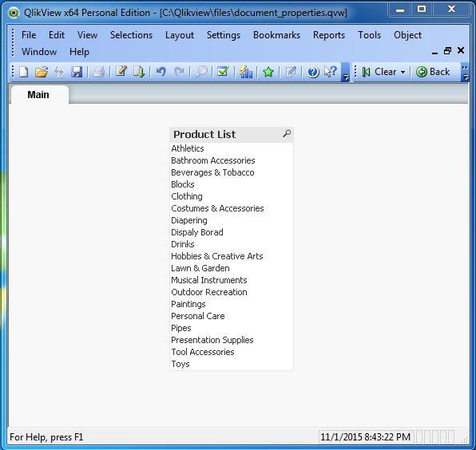Open the Edit Script icon
476x450 pixels.
[121, 72]
